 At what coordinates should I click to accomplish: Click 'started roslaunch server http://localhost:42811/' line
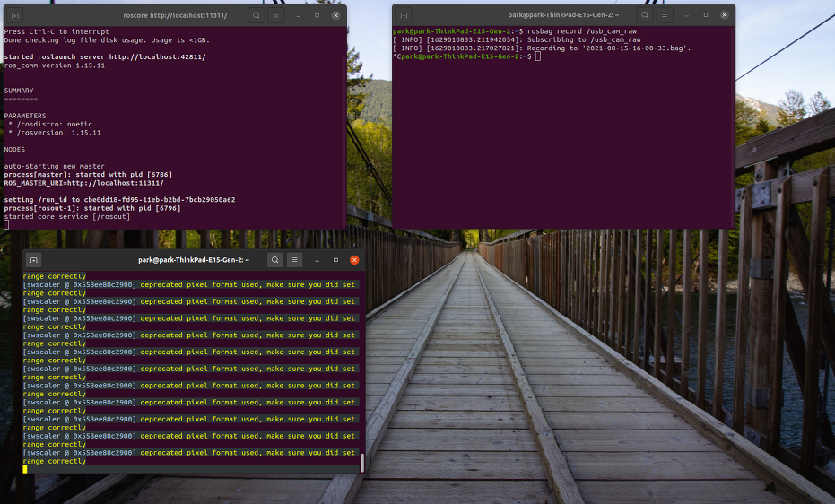click(105, 56)
